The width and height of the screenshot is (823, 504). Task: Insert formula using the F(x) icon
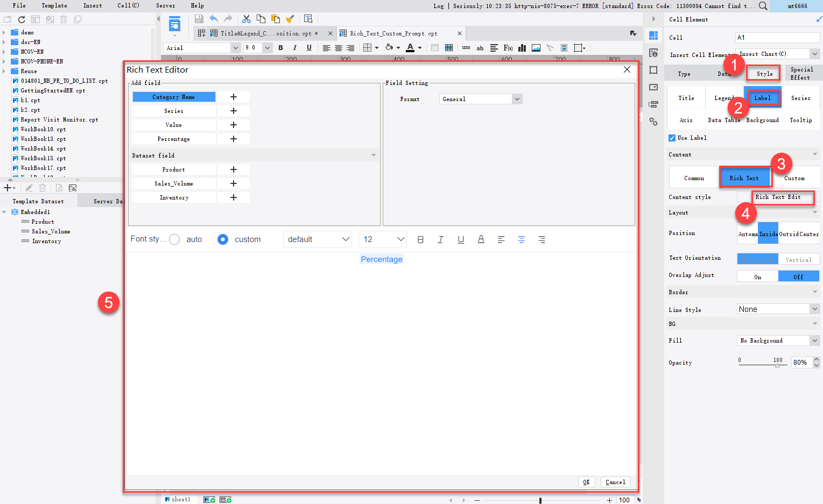[508, 48]
